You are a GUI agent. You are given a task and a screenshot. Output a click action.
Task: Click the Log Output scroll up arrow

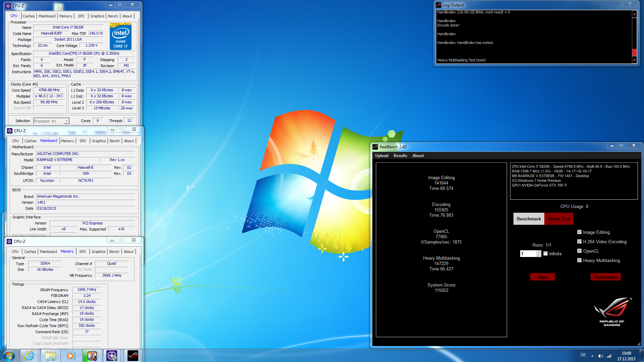click(634, 14)
